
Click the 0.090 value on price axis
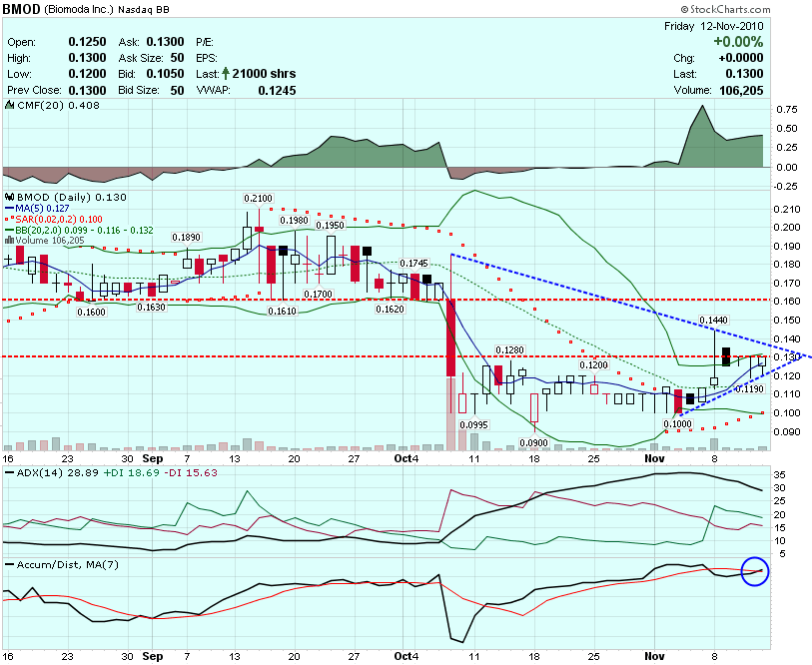tap(787, 431)
